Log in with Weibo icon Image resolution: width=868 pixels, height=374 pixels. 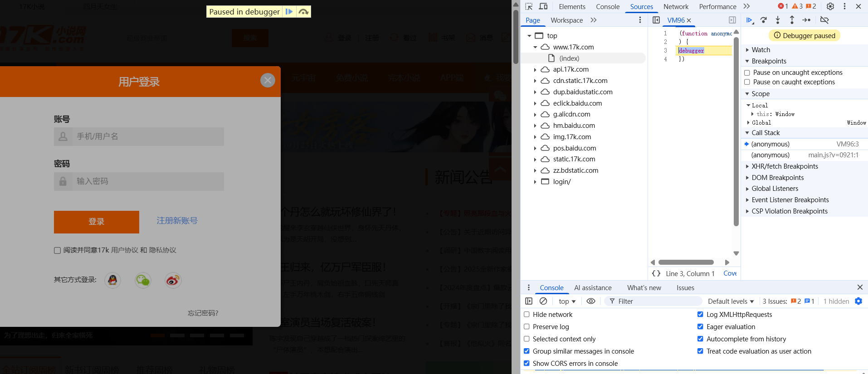(x=173, y=280)
